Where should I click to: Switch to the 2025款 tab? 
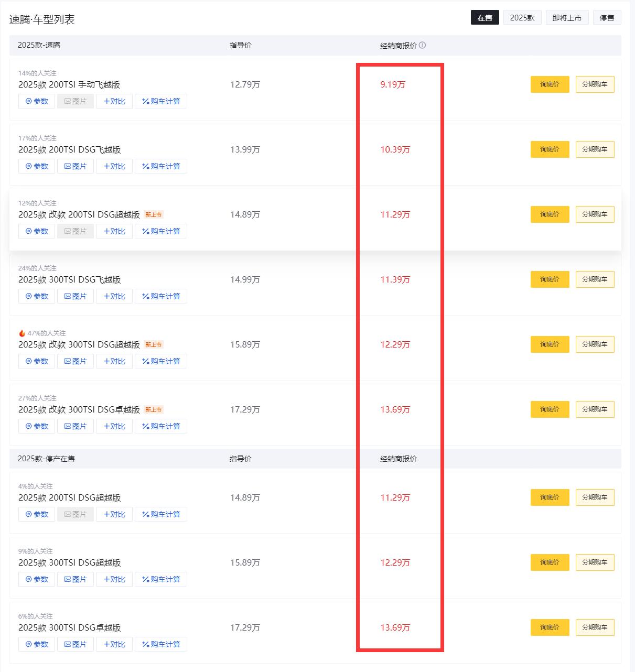click(522, 17)
